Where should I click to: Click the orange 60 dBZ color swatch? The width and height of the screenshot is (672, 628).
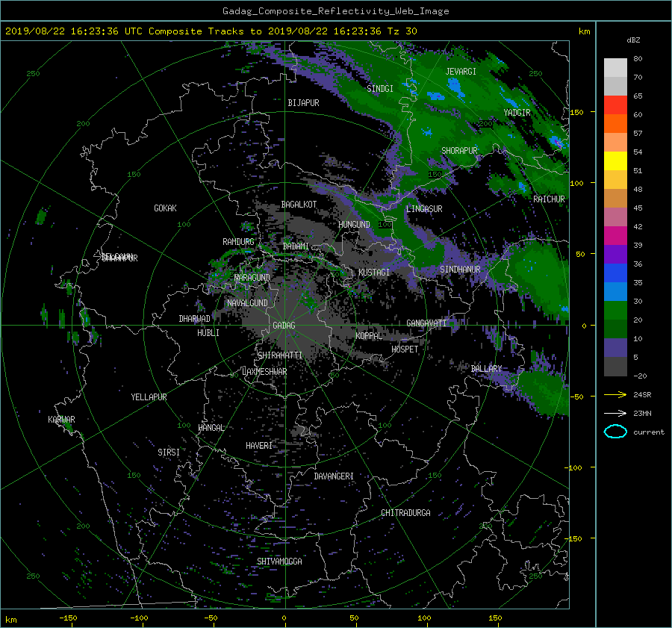pos(615,123)
